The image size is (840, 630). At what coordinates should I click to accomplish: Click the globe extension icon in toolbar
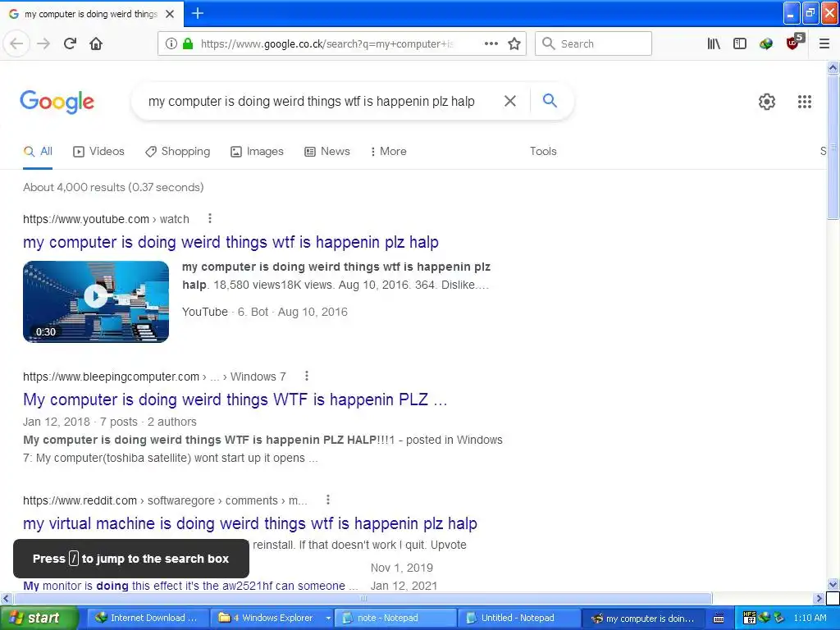tap(766, 43)
